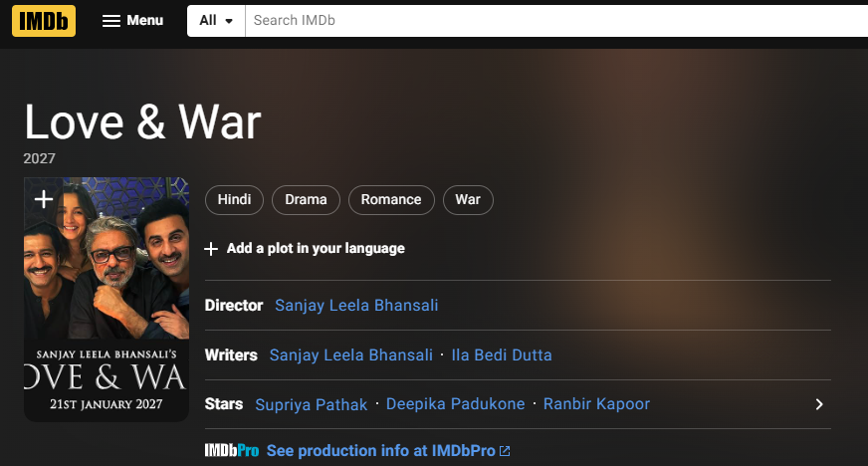Open writer Sanjay Leela Bhansali link
Image resolution: width=868 pixels, height=466 pixels.
coord(351,355)
